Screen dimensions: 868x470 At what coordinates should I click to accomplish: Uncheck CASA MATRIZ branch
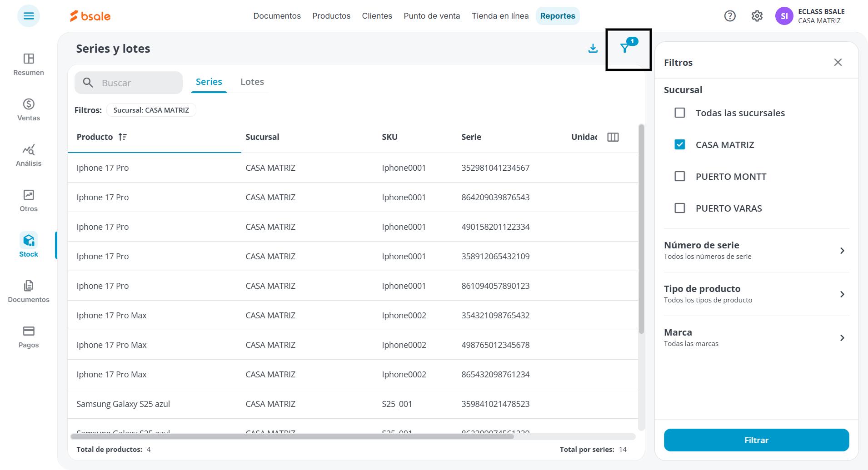click(680, 144)
